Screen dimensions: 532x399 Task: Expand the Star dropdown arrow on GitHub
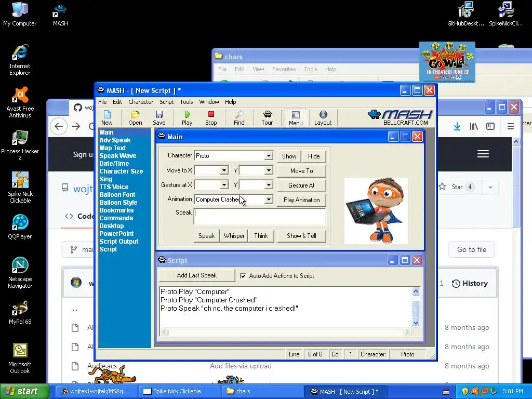click(x=490, y=187)
